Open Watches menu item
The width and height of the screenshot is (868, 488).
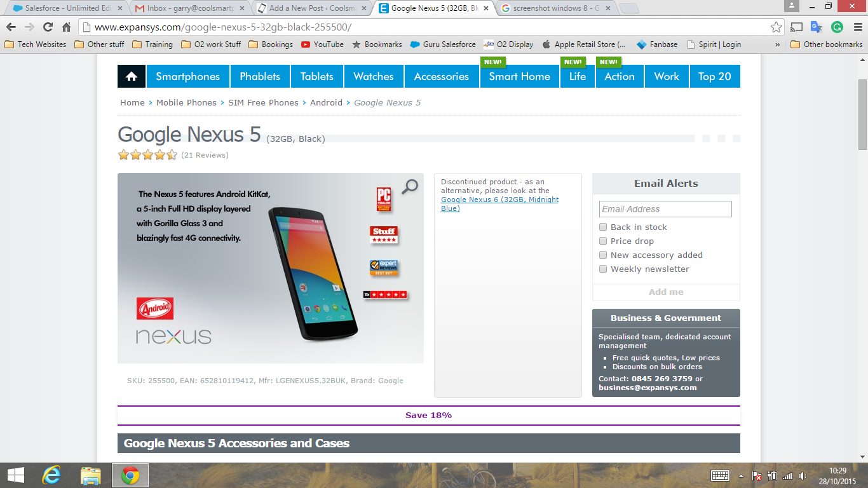pyautogui.click(x=374, y=76)
